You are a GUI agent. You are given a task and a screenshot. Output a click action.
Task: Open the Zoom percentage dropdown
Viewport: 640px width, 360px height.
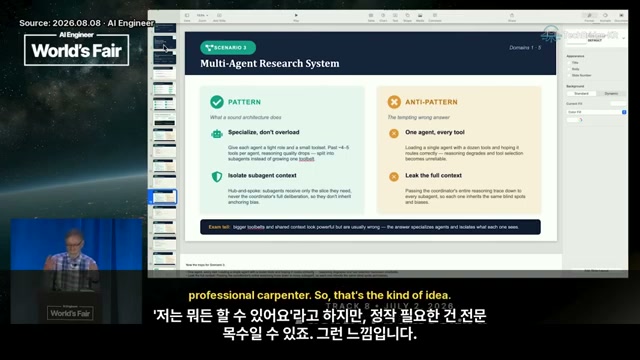click(202, 17)
